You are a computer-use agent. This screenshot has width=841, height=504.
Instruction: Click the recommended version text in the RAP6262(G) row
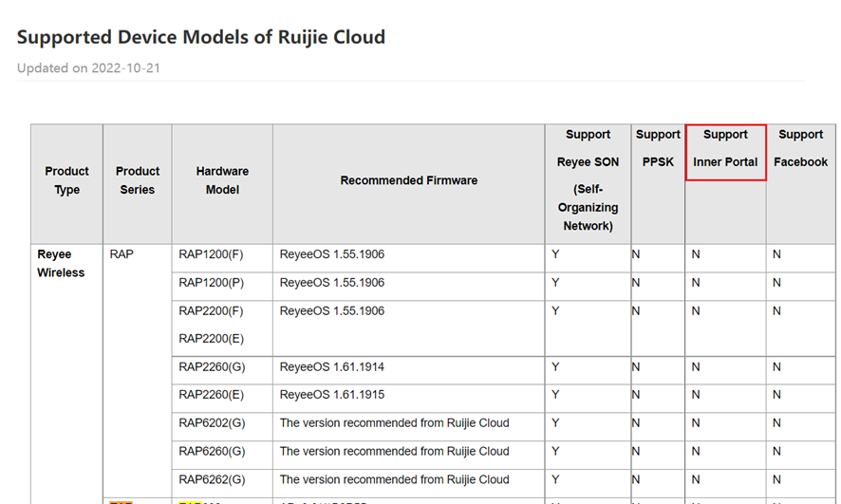[394, 480]
